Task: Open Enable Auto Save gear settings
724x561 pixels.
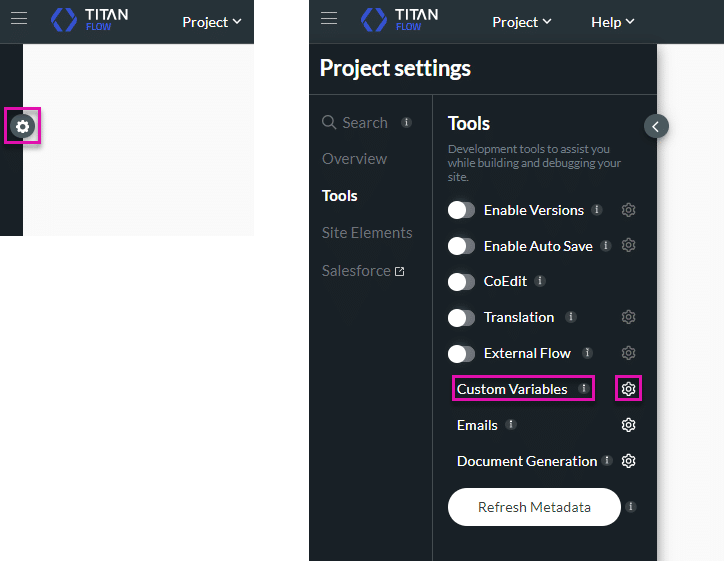Action: (x=628, y=245)
